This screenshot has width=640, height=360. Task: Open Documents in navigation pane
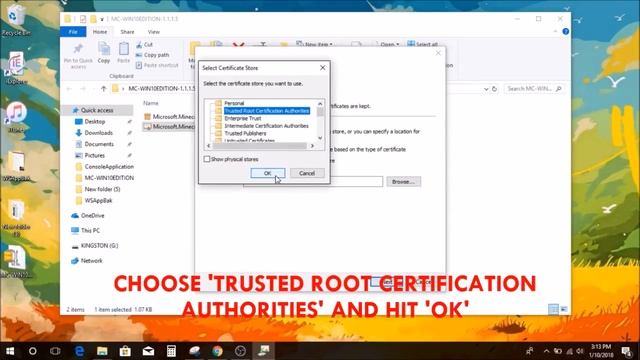(99, 144)
